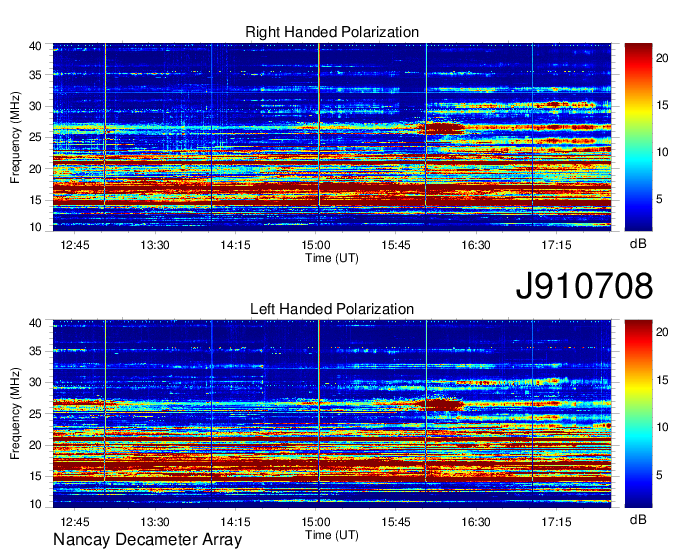Click the Right Handed Polarization colorbar

[638, 137]
